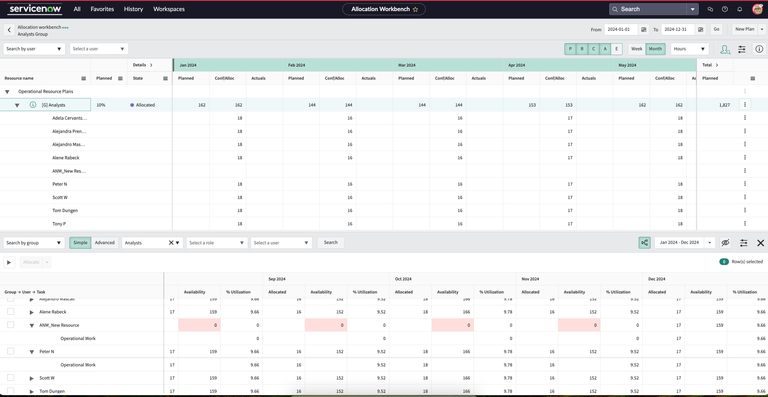Click the Search button in the lower panel

coord(331,243)
